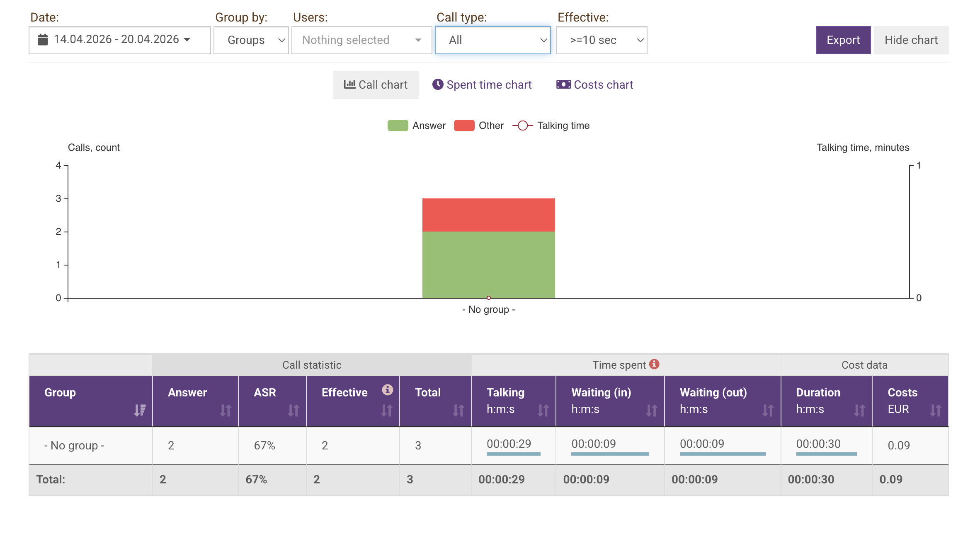Click the 67% ASR cell in No group row
Screen dimensions: 980x536
[272, 445]
